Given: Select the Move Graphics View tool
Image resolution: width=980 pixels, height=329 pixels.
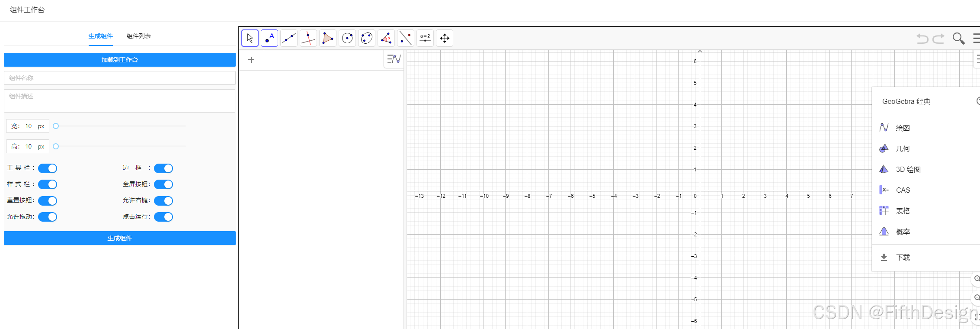Looking at the screenshot, I should click(x=445, y=38).
